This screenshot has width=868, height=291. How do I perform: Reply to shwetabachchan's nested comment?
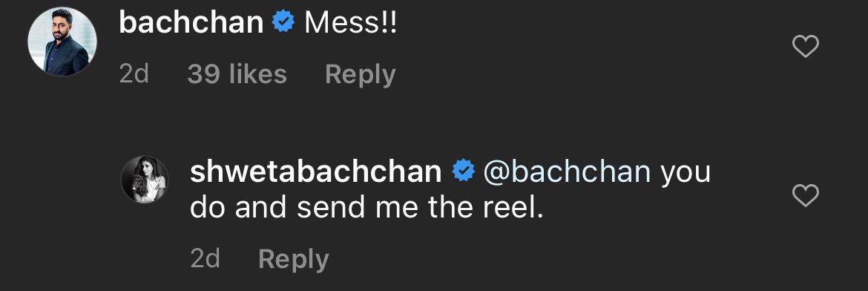(x=293, y=259)
